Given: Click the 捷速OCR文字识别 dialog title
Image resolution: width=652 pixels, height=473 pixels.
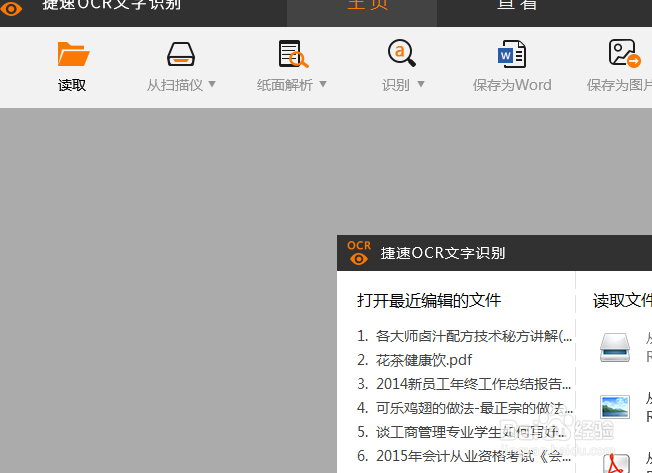Looking at the screenshot, I should tap(443, 253).
